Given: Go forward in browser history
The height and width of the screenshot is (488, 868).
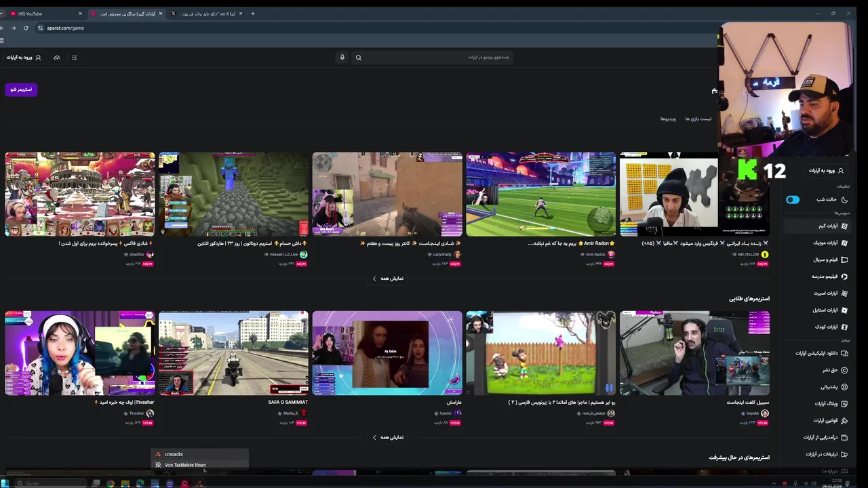Looking at the screenshot, I should [14, 28].
